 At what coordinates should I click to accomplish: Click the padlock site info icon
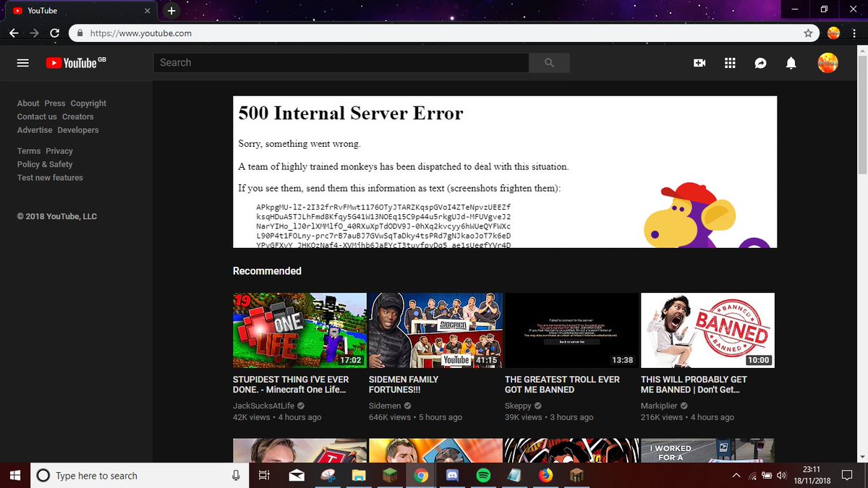tap(81, 33)
